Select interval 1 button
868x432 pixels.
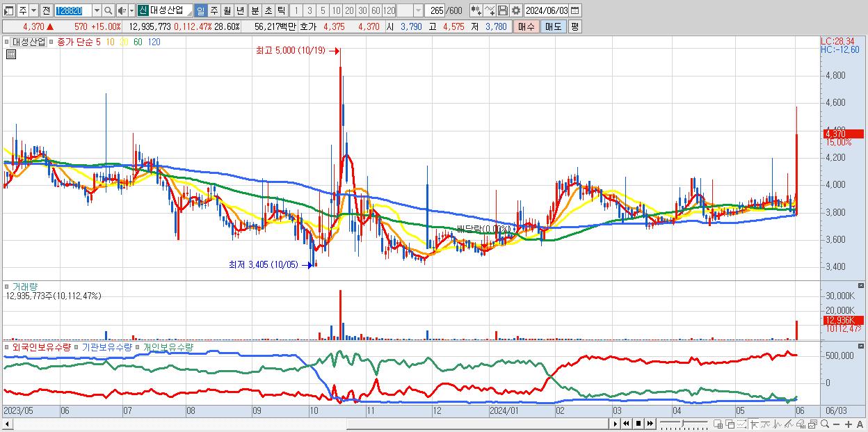(296, 10)
